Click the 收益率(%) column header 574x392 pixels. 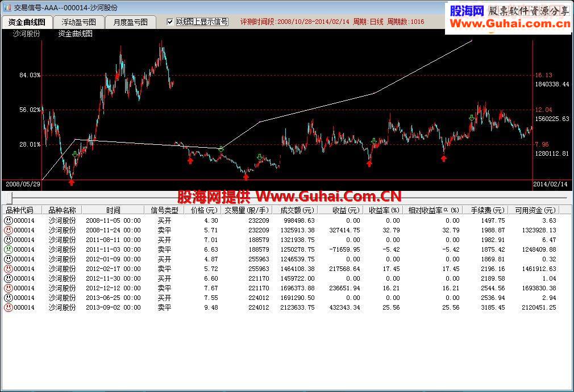point(383,210)
